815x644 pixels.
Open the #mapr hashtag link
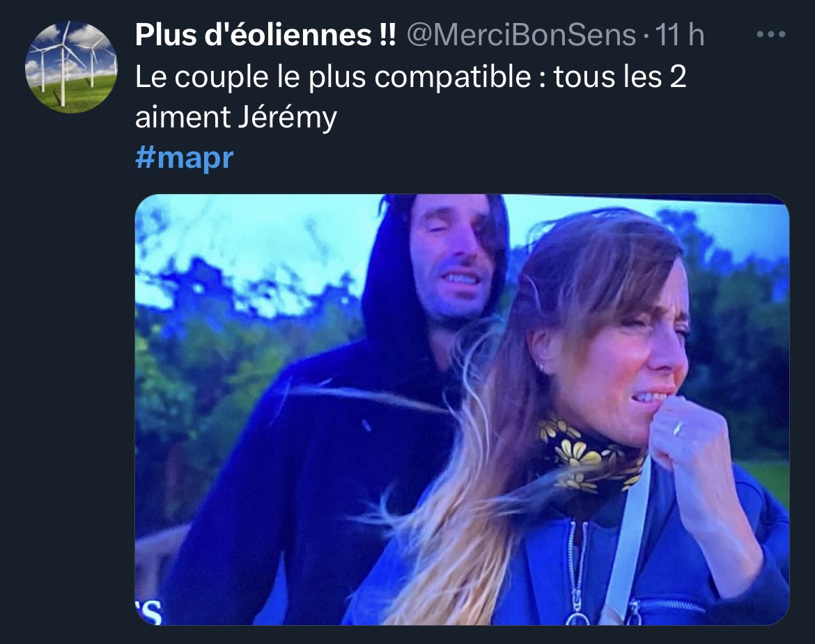tap(184, 157)
